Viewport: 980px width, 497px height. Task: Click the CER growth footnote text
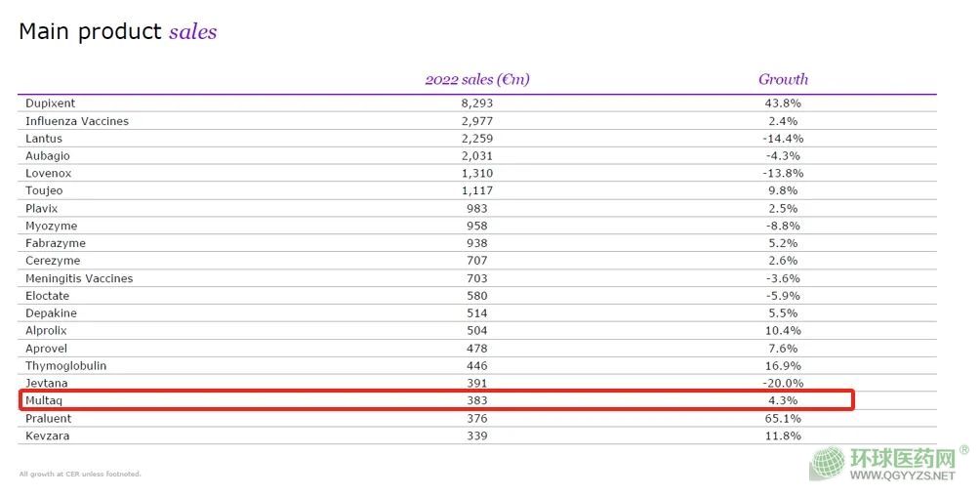[80, 475]
